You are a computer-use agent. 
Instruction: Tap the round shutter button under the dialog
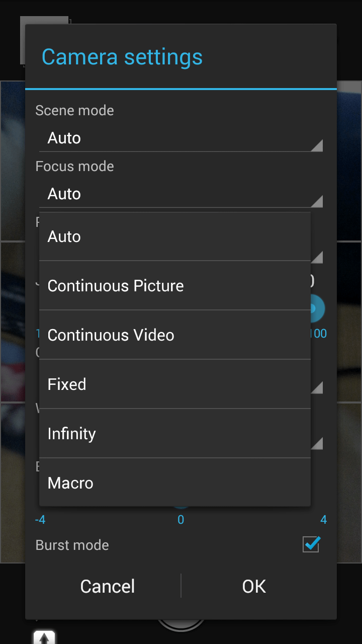[181, 624]
